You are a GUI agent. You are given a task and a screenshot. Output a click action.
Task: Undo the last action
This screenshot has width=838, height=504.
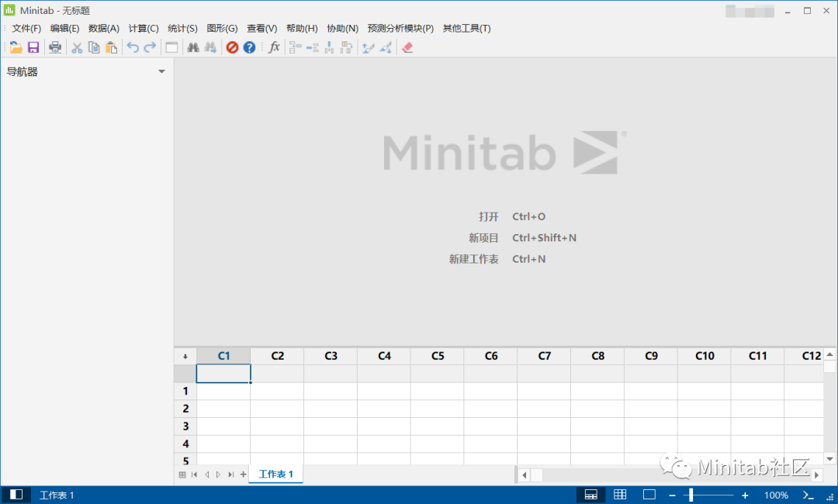[x=132, y=47]
